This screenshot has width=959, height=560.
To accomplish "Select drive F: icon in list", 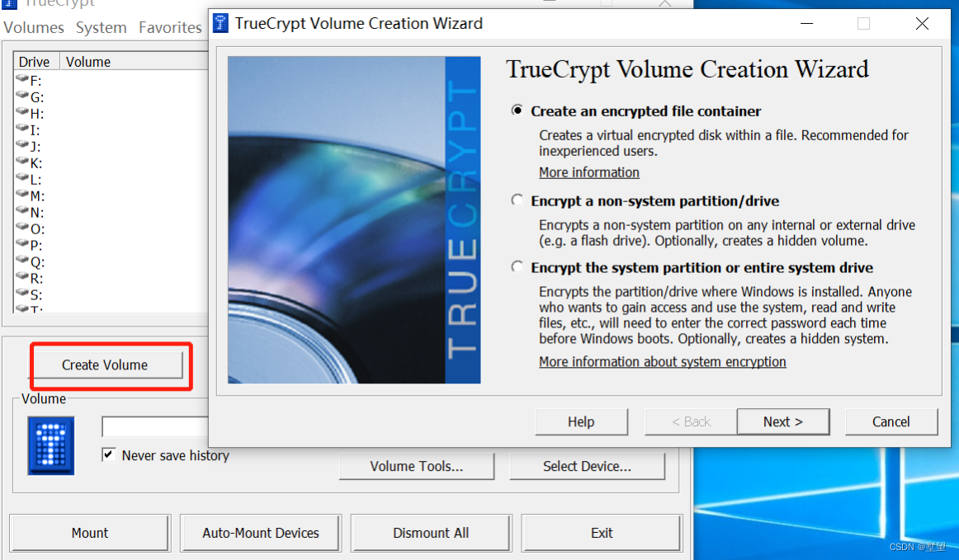I will point(22,79).
